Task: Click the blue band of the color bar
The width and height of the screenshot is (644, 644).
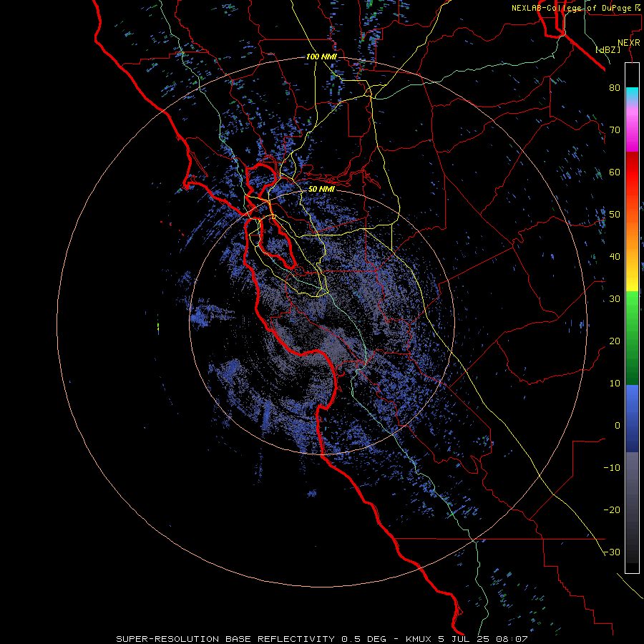Action: tap(632, 419)
